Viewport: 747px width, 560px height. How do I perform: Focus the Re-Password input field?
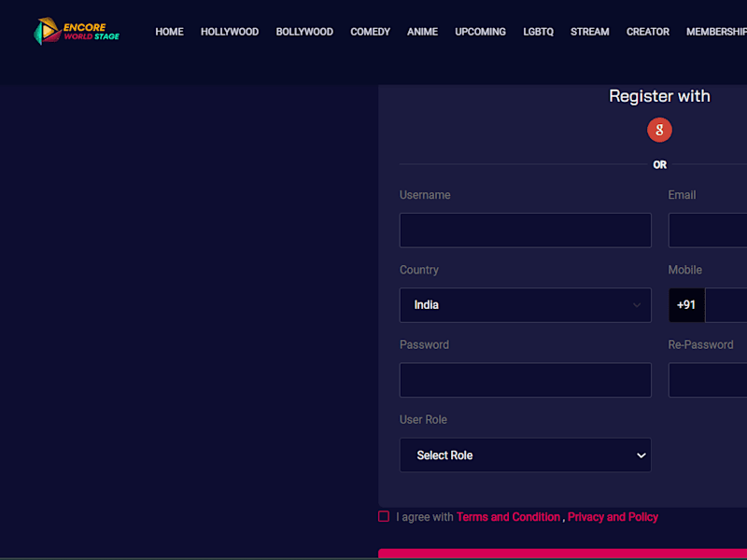[708, 380]
